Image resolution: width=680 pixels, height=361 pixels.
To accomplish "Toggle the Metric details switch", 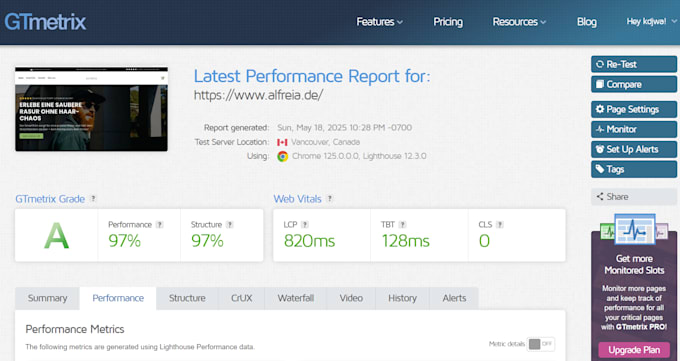I will [x=540, y=344].
